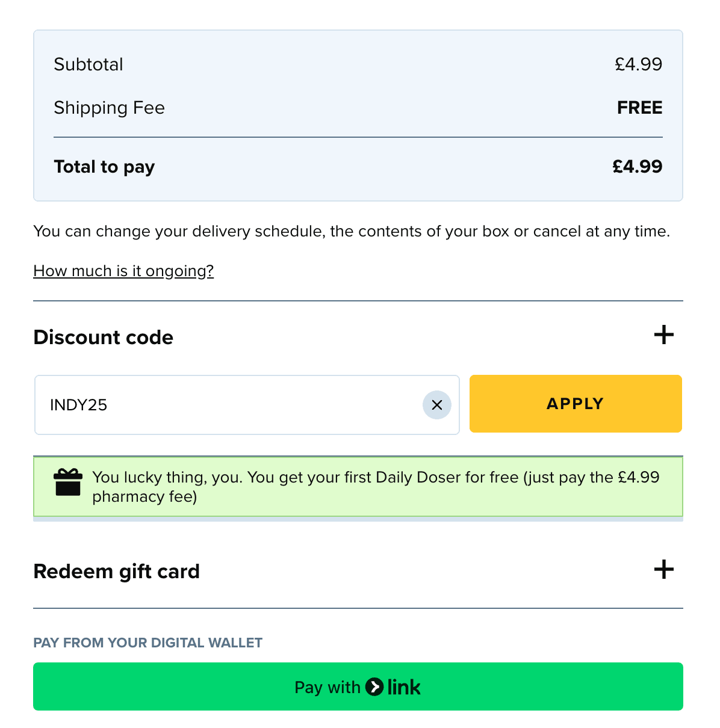Click the link wordmark on the green button
Screen dimensions: 720x728
pyautogui.click(x=404, y=686)
